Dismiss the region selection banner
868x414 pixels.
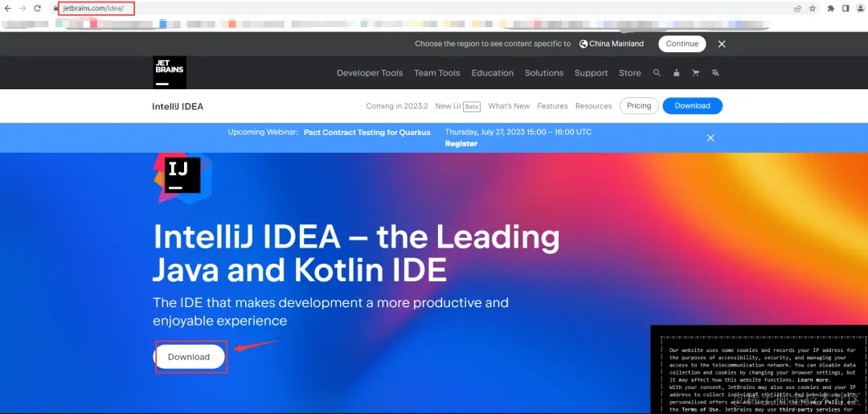[722, 44]
